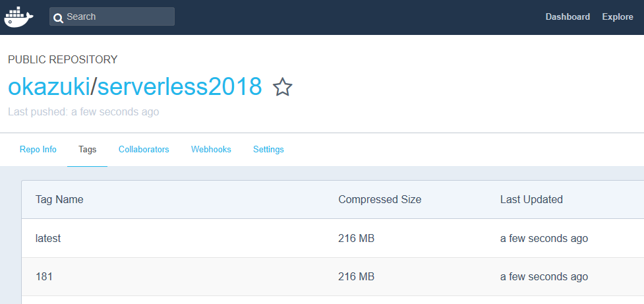Select the latest tag name
644x304 pixels.
48,238
